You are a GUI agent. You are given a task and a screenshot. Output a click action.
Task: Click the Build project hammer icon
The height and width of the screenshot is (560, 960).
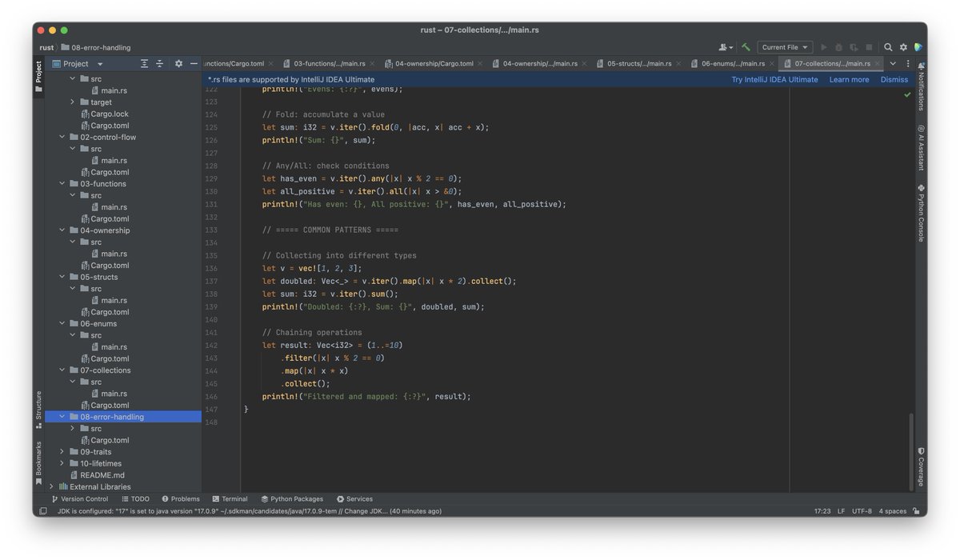click(x=746, y=47)
